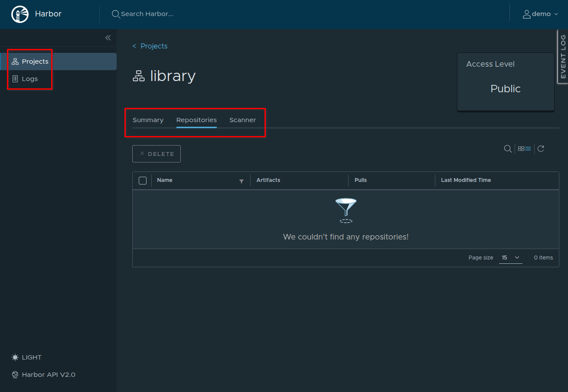Expand the EVENT LOG side panel

click(563, 56)
